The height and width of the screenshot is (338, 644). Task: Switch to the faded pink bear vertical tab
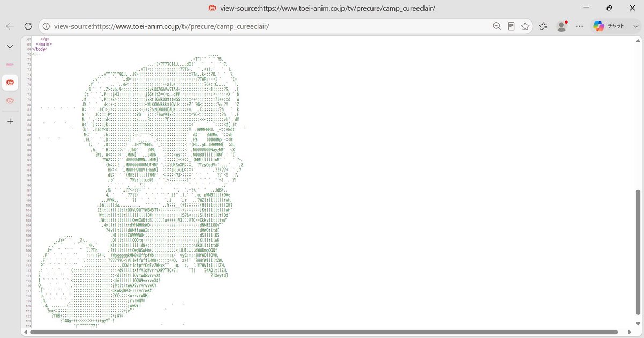tap(10, 100)
